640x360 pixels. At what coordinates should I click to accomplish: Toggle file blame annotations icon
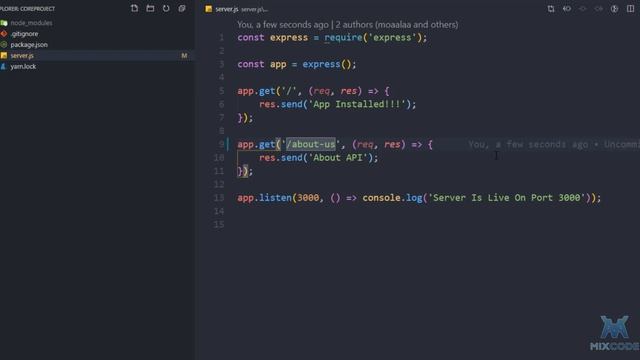[614, 9]
